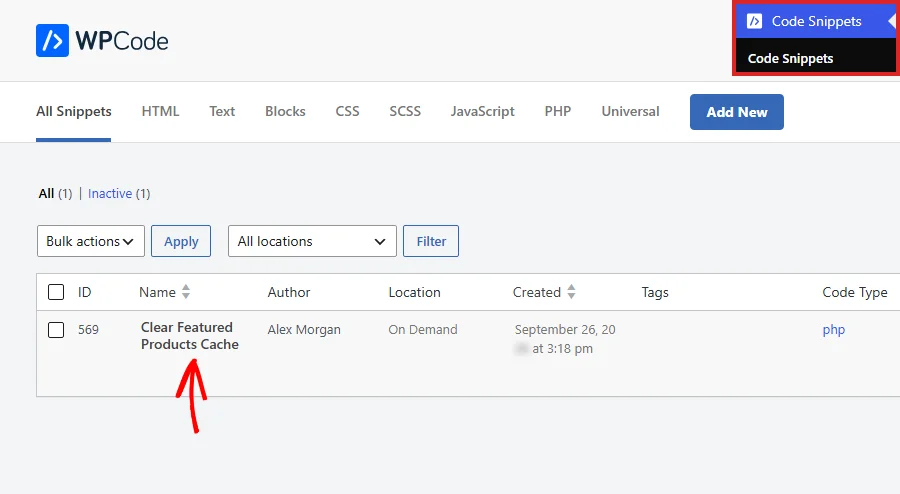This screenshot has height=494, width=900.
Task: Click the WPCode brand text
Action: 122,41
